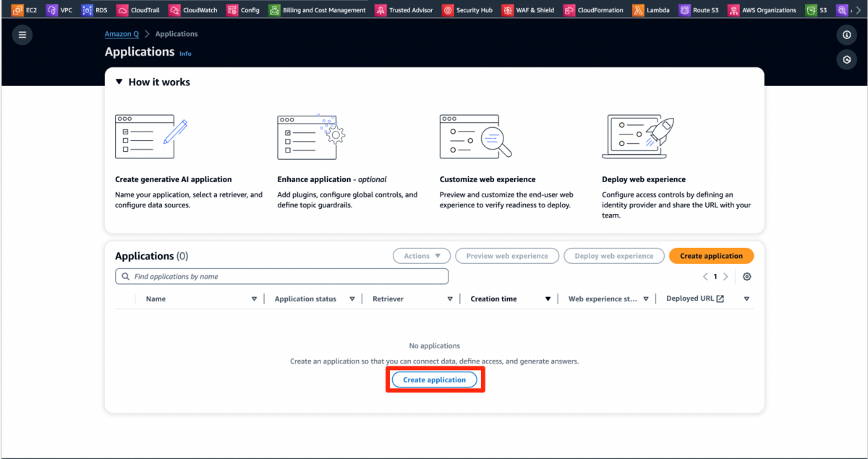Click the Enhance application - optional heading
The height and width of the screenshot is (459, 868).
point(332,179)
